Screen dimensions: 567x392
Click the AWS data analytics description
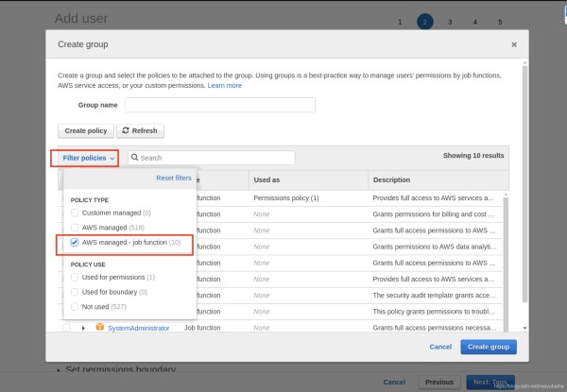tap(435, 247)
